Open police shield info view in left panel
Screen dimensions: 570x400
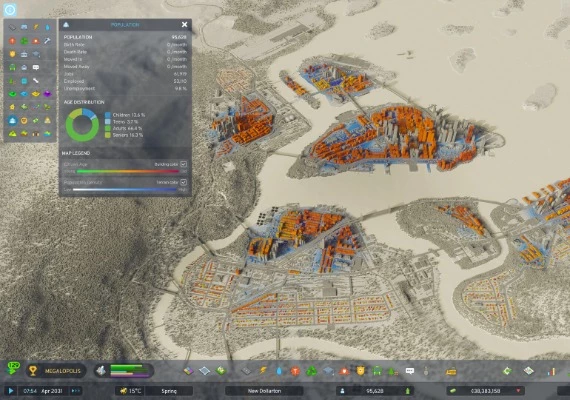[12, 54]
